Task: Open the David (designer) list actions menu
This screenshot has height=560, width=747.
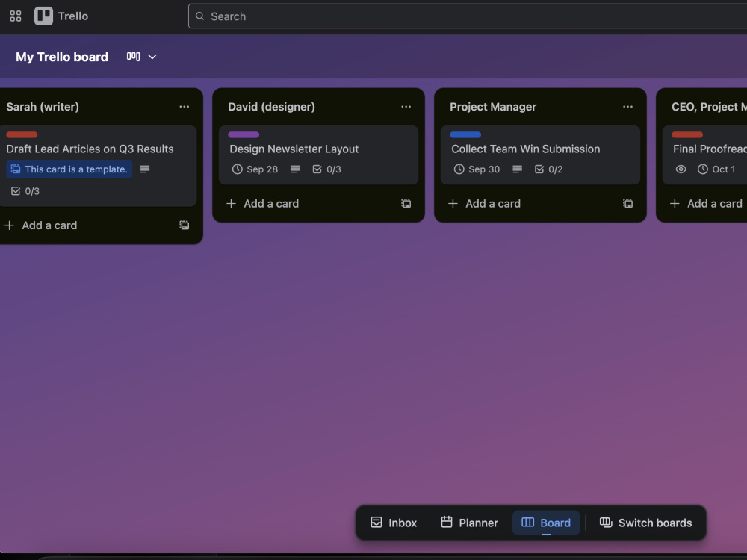Action: [406, 107]
